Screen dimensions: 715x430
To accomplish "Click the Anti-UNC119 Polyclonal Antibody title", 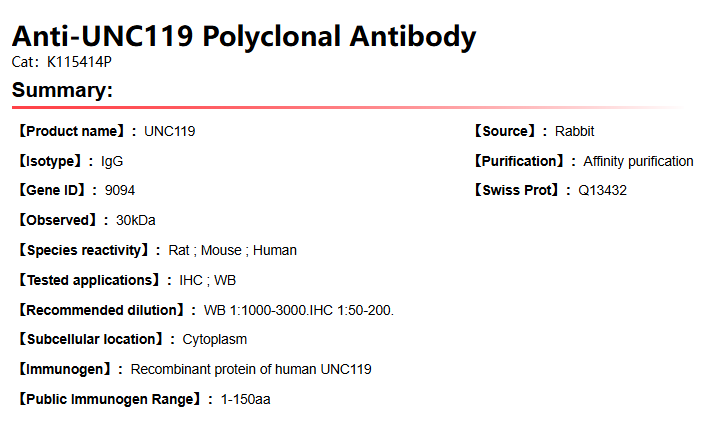I will tap(244, 38).
